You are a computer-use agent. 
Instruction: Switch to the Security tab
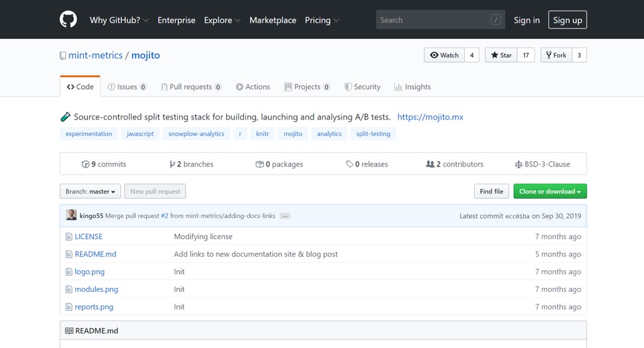coord(362,87)
